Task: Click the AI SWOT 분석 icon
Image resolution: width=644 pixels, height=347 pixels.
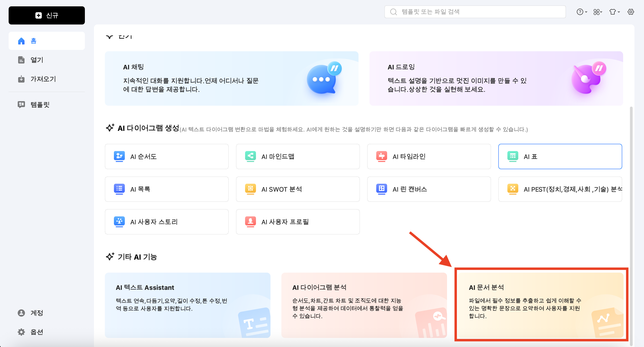Action: coord(250,189)
